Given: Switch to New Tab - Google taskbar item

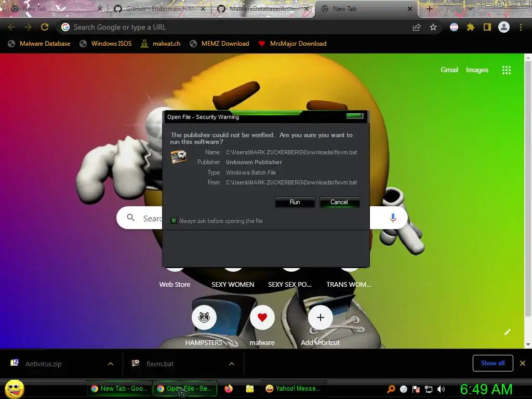Looking at the screenshot, I should [x=119, y=389].
